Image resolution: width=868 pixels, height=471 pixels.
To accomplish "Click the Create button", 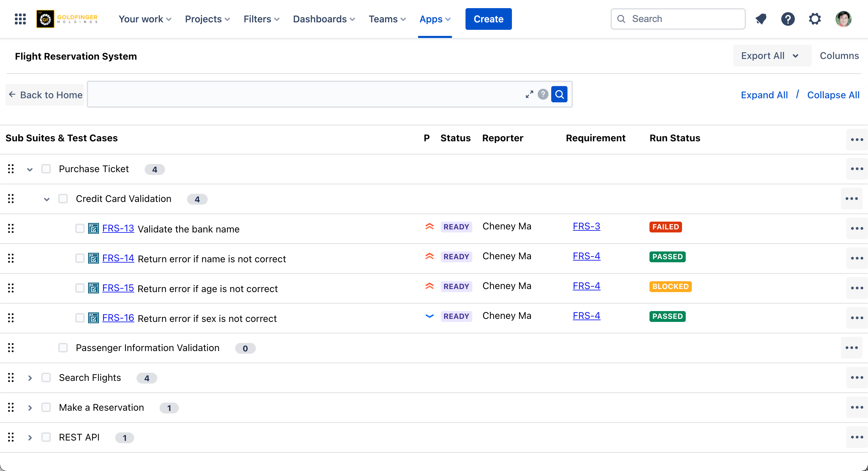I will pyautogui.click(x=488, y=19).
